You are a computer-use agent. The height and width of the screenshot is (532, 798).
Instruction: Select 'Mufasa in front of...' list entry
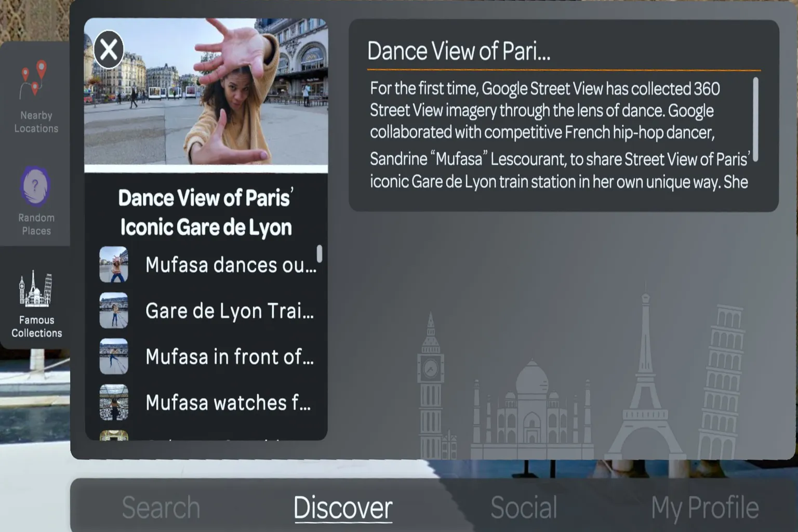[208, 356]
